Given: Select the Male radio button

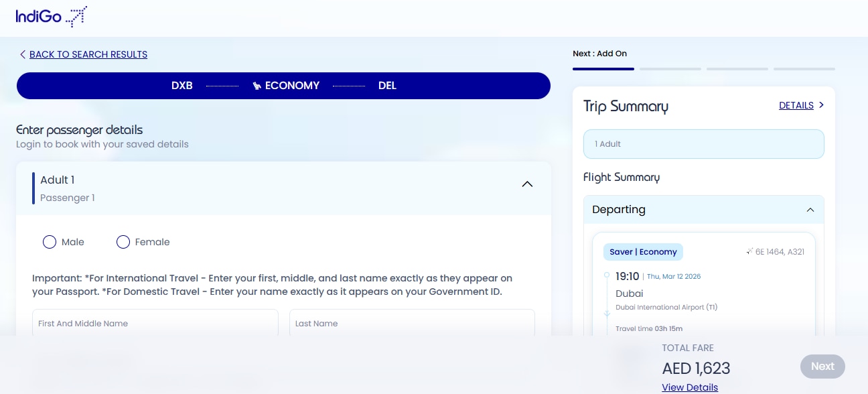Looking at the screenshot, I should [50, 242].
